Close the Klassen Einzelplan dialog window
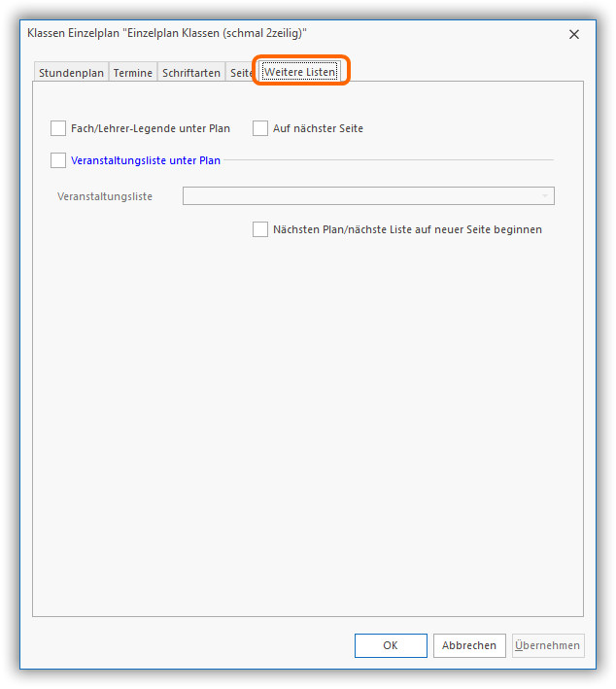The height and width of the screenshot is (689, 616). pos(574,34)
